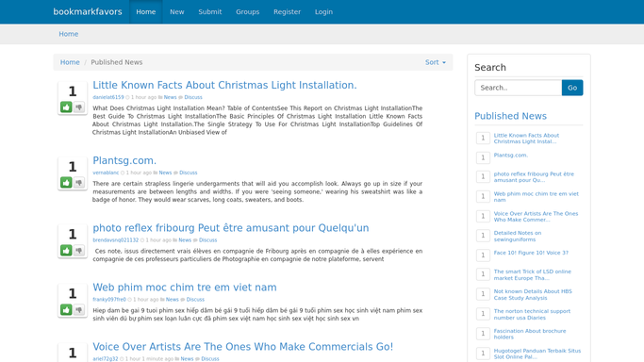Click thumbs up on Plantsg.com post

(x=66, y=183)
